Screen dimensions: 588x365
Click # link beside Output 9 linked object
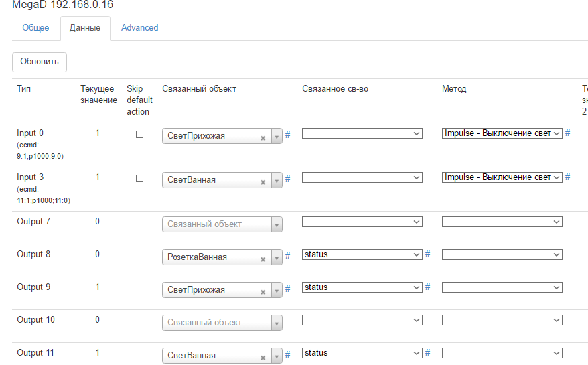[x=288, y=289]
